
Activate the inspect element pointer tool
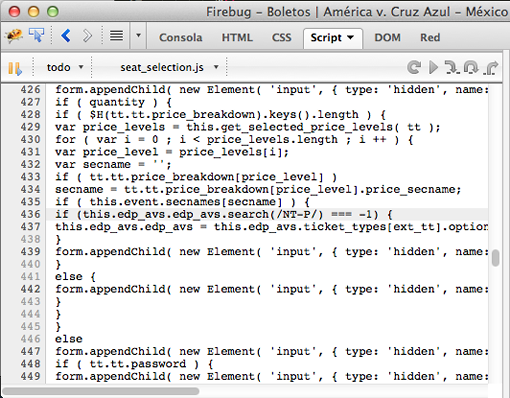[x=36, y=35]
